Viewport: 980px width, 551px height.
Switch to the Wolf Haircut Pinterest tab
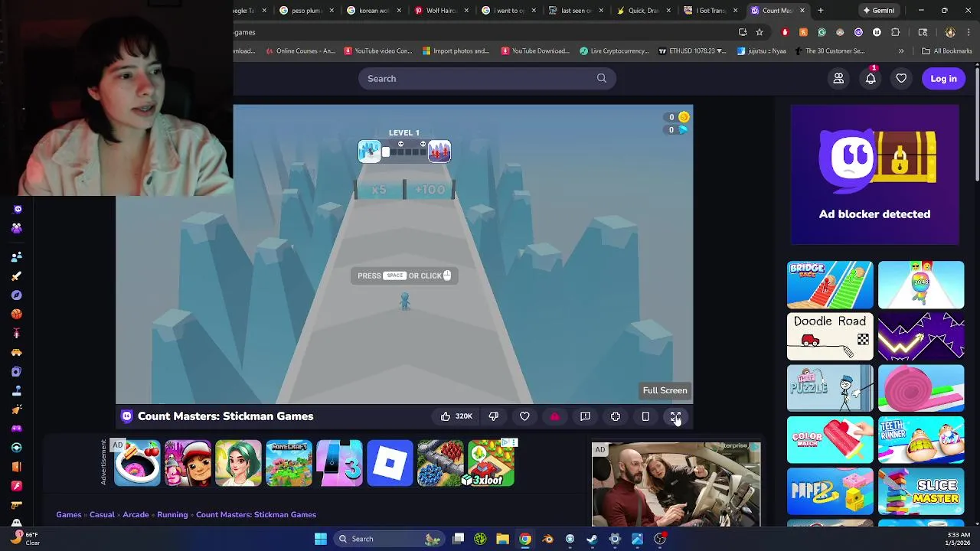440,11
